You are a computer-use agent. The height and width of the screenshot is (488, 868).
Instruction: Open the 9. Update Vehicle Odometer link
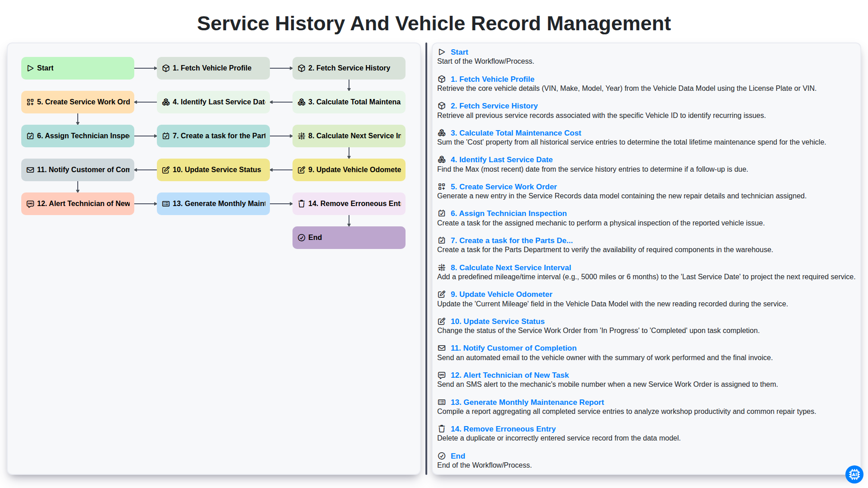click(x=501, y=294)
